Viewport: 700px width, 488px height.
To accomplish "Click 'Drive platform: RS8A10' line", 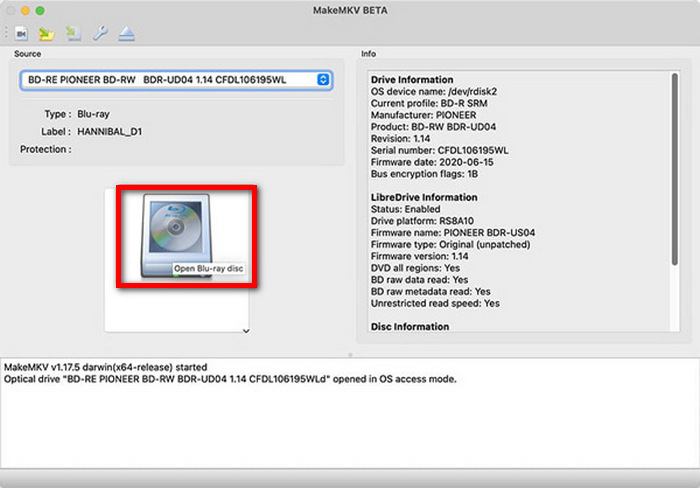I will [x=422, y=221].
